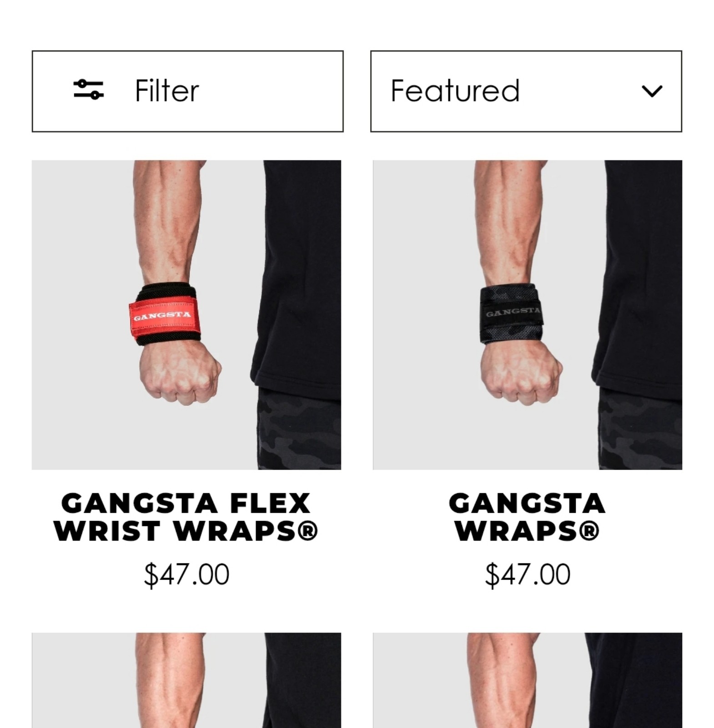Click the Featured sort label text
Screen dimensions: 714x728
[x=455, y=91]
